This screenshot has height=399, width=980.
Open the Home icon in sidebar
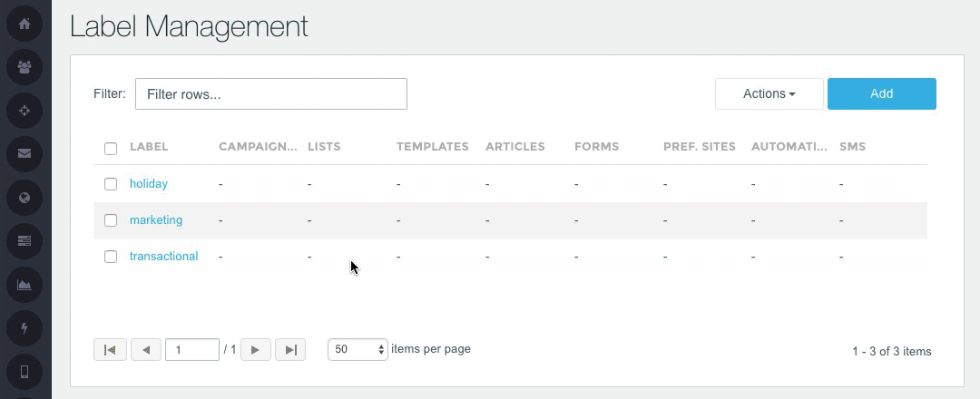[x=24, y=24]
